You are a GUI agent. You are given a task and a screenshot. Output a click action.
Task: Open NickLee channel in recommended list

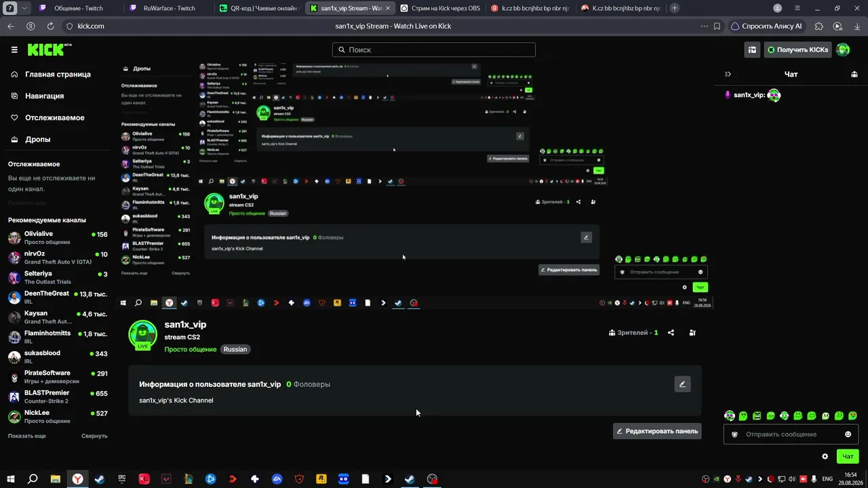click(x=58, y=416)
